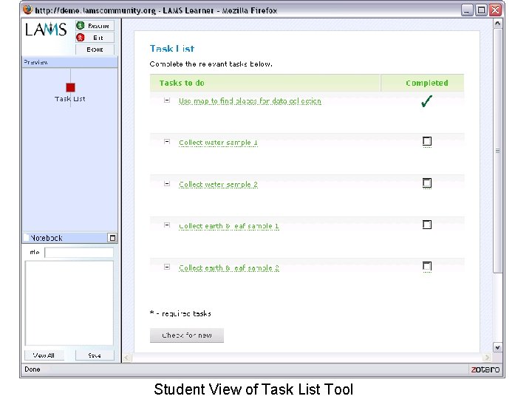Collapse 'Collect earth & leaf sample 2' row
This screenshot has height=399, width=532.
[167, 267]
